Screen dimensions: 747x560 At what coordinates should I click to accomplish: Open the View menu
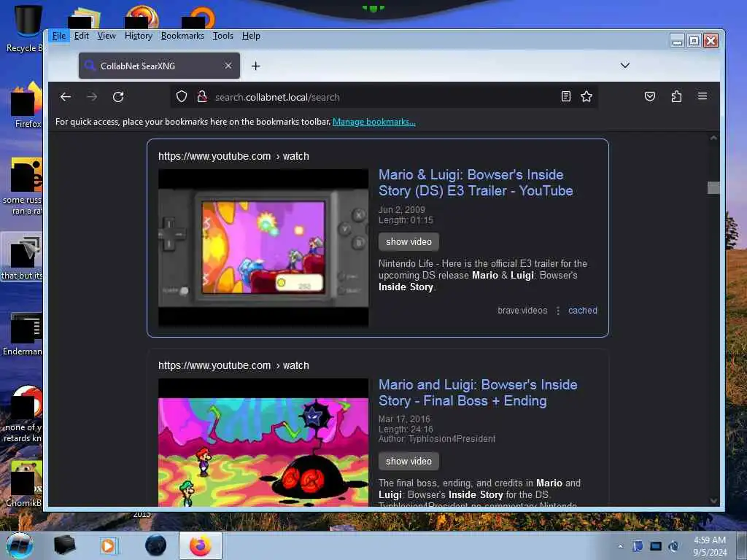click(x=107, y=36)
